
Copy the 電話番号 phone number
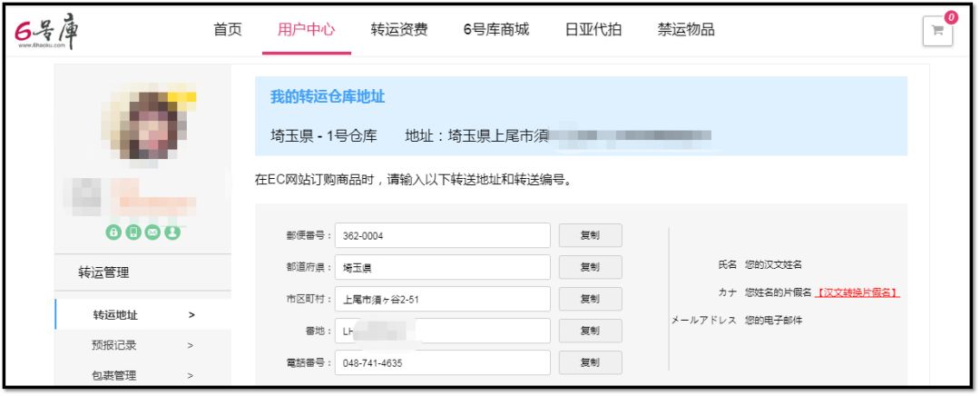pos(590,362)
